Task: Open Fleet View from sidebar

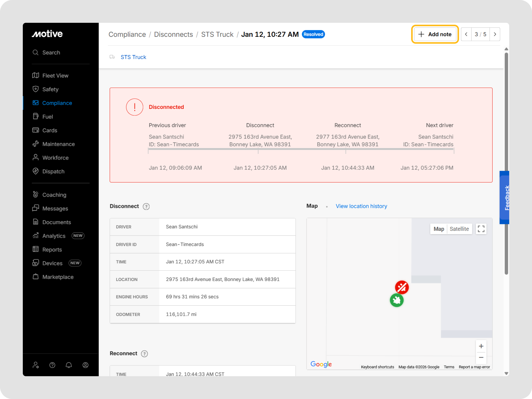Action: tap(55, 75)
